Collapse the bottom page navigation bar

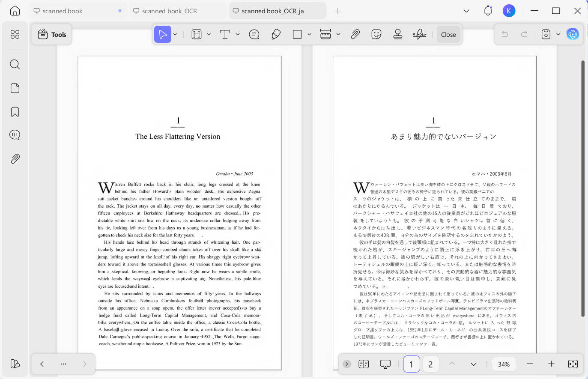coord(347,364)
